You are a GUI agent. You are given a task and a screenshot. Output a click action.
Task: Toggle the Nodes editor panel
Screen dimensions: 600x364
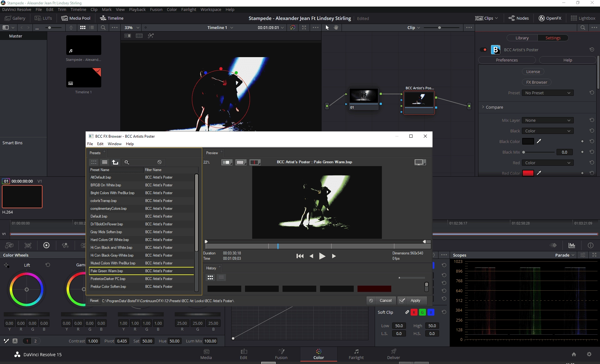[519, 18]
